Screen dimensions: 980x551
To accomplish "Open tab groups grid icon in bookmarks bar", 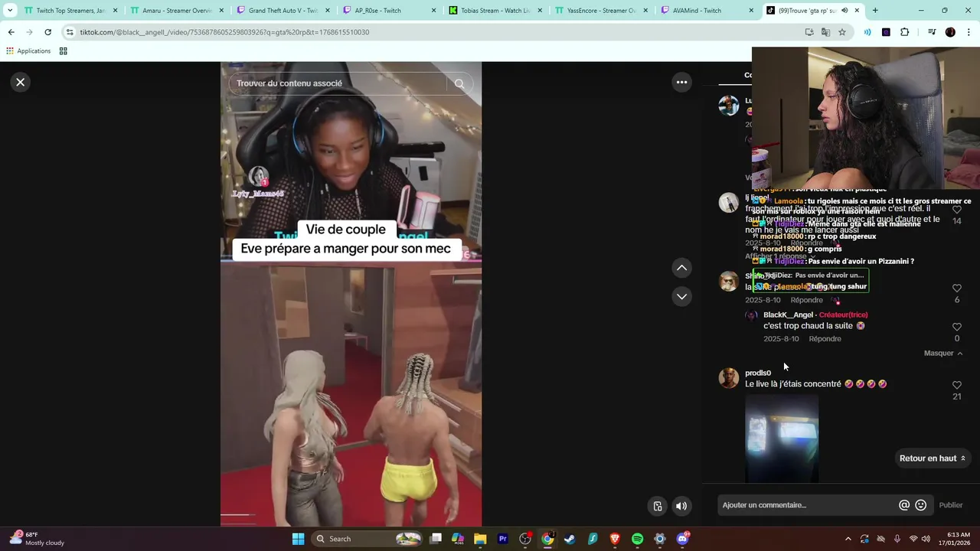I will pos(64,51).
